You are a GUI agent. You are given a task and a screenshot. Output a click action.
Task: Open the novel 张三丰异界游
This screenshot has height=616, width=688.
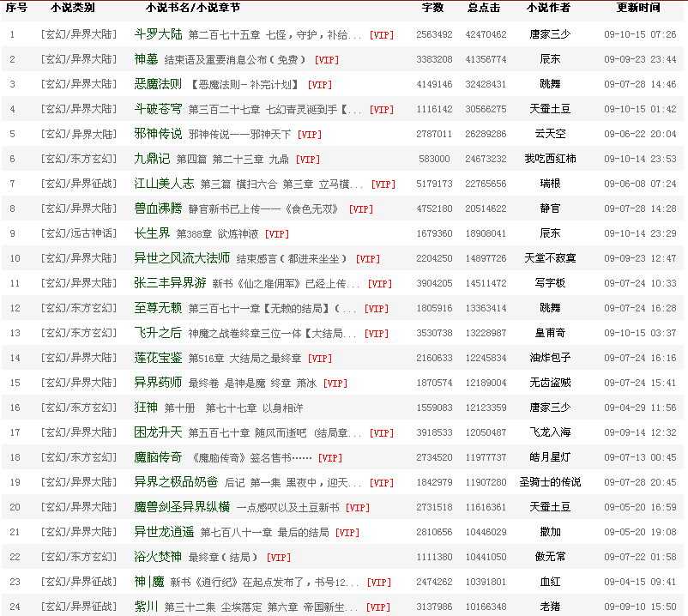coord(170,283)
